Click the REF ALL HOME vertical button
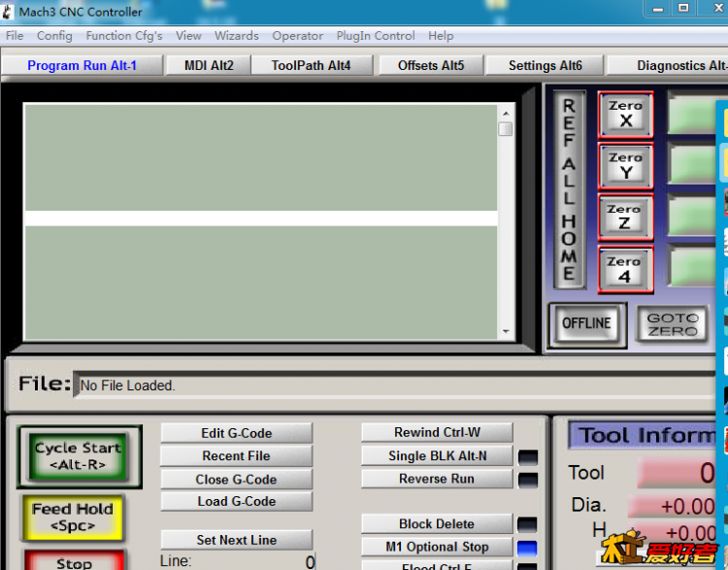The width and height of the screenshot is (728, 570). click(569, 189)
